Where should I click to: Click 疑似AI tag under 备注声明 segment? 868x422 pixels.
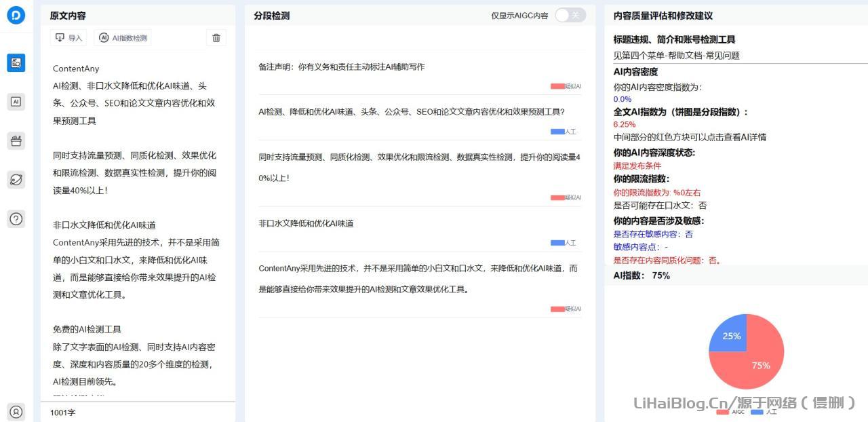click(x=566, y=86)
